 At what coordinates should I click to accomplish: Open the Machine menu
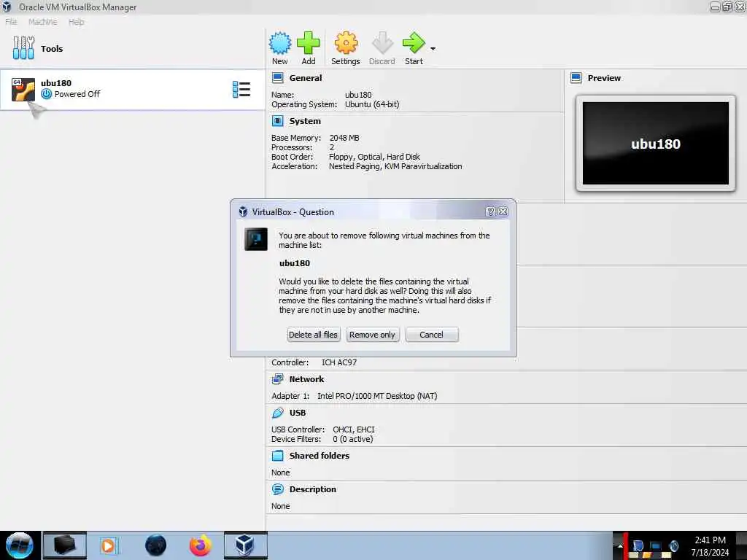pyautogui.click(x=42, y=22)
